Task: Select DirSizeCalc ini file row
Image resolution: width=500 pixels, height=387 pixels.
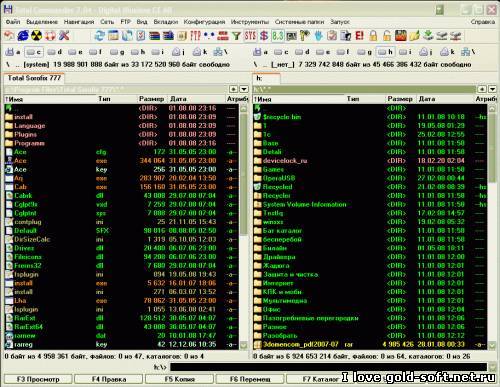Action: point(122,239)
